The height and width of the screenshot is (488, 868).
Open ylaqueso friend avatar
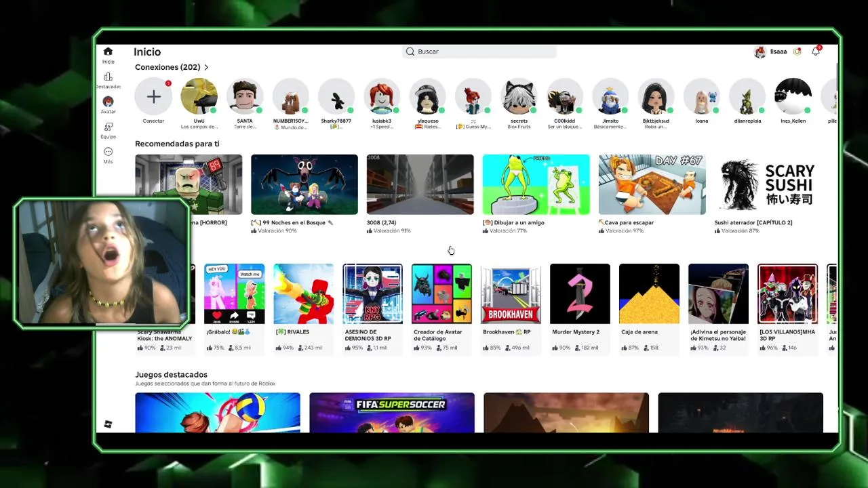pos(428,97)
